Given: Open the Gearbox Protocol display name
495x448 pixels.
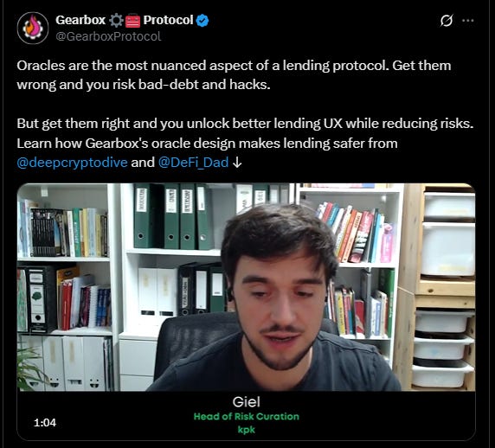Looking at the screenshot, I should [x=124, y=20].
